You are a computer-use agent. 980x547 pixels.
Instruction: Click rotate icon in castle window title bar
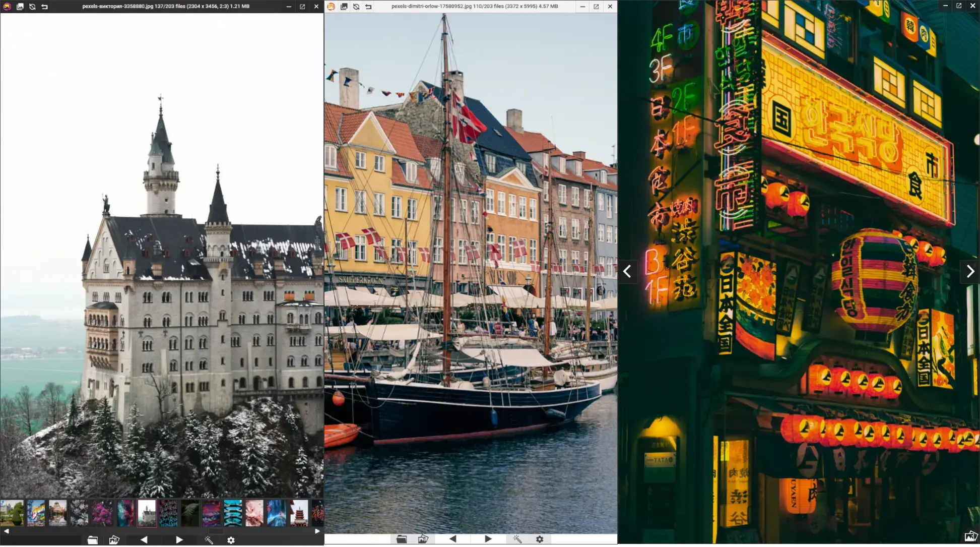pyautogui.click(x=32, y=7)
